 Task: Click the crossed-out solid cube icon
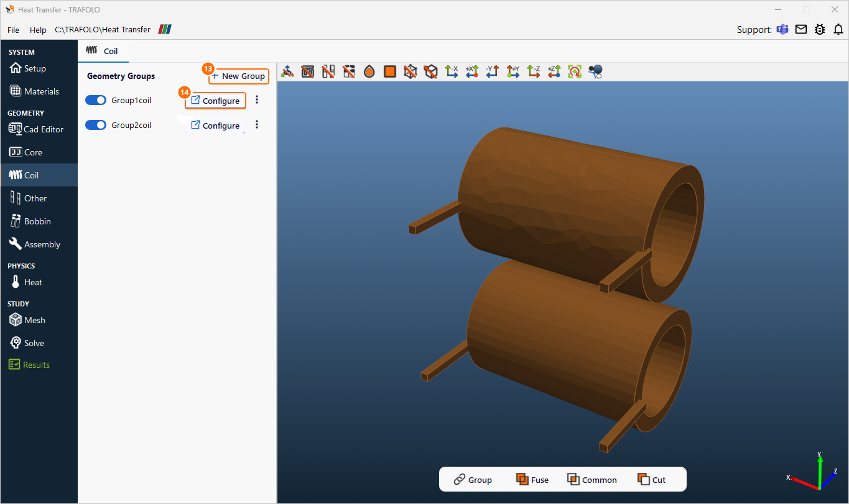coord(431,71)
